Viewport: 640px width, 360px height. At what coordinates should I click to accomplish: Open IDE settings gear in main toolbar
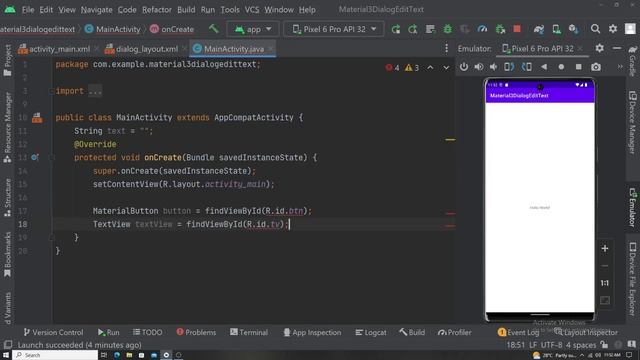pyautogui.click(x=613, y=29)
